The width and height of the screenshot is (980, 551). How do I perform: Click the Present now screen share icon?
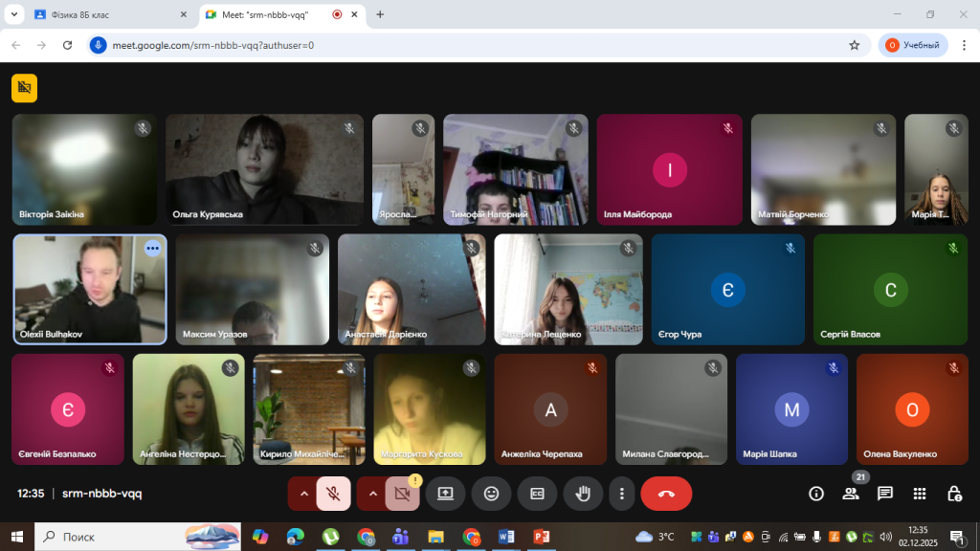click(x=445, y=494)
